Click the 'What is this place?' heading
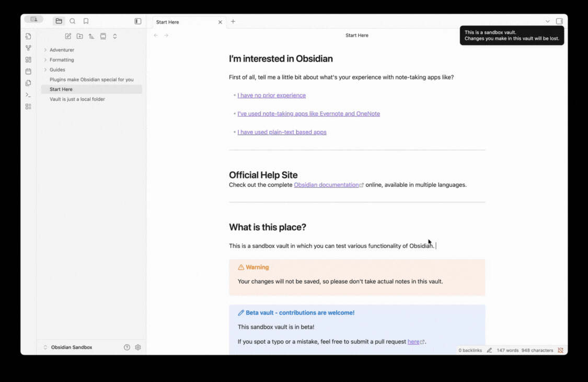Image resolution: width=588 pixels, height=382 pixels. tap(268, 227)
